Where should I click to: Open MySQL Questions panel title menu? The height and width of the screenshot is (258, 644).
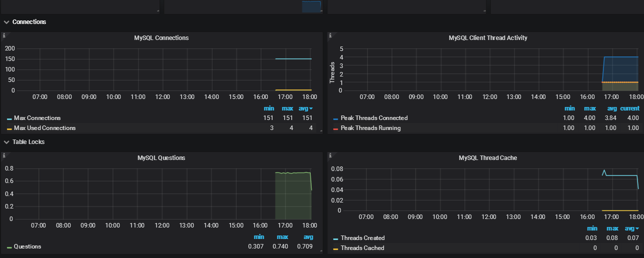(161, 158)
